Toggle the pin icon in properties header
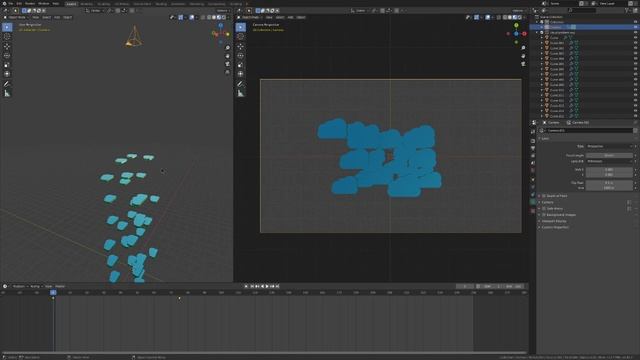This screenshot has width=640, height=360. pos(635,122)
